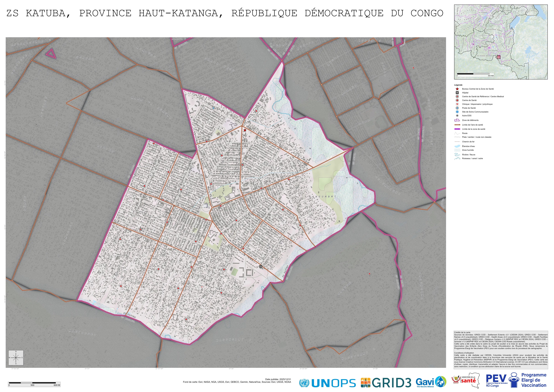Click the JAMAA YETU area label
This screenshot has width=554, height=392.
click(x=220, y=65)
